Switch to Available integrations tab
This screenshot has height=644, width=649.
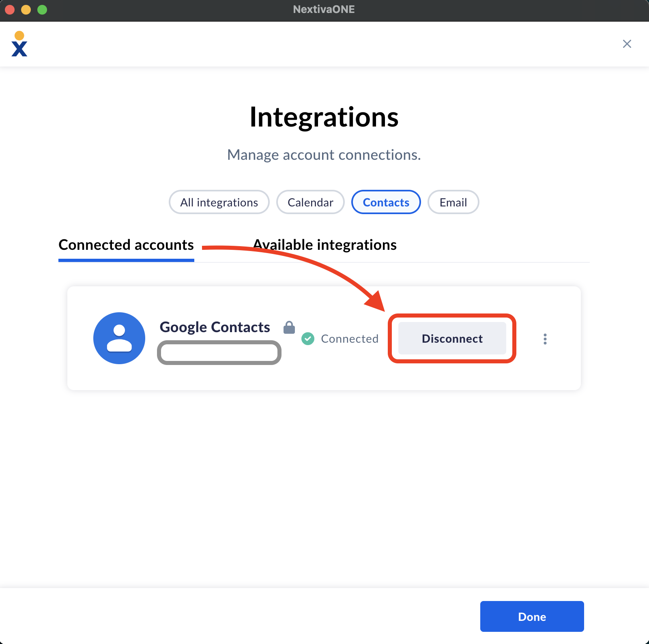click(x=325, y=245)
